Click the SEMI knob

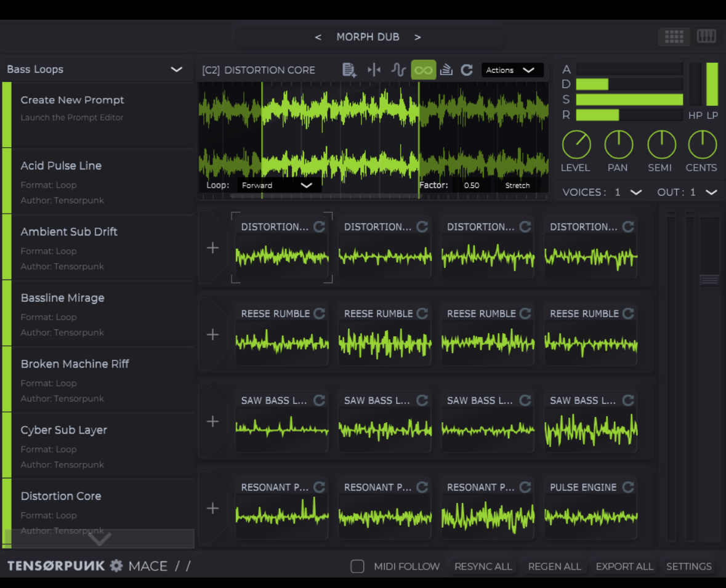click(x=661, y=145)
